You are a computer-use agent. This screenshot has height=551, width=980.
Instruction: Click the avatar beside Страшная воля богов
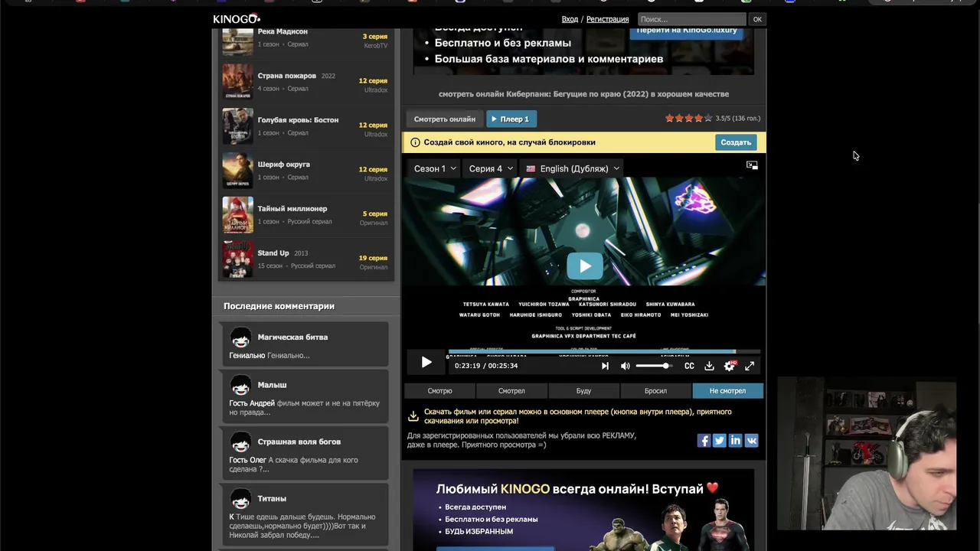[x=240, y=442]
